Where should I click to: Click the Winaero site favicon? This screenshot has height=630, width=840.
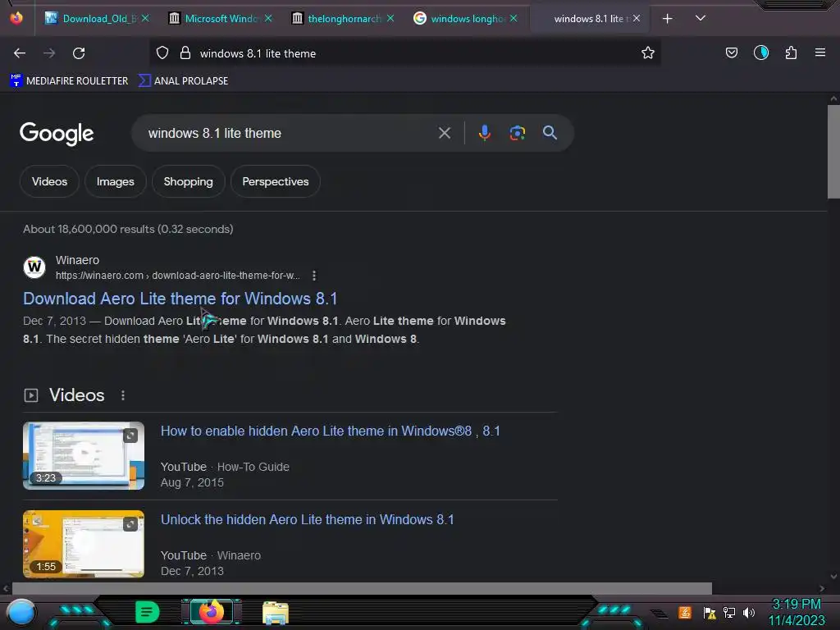coord(34,267)
